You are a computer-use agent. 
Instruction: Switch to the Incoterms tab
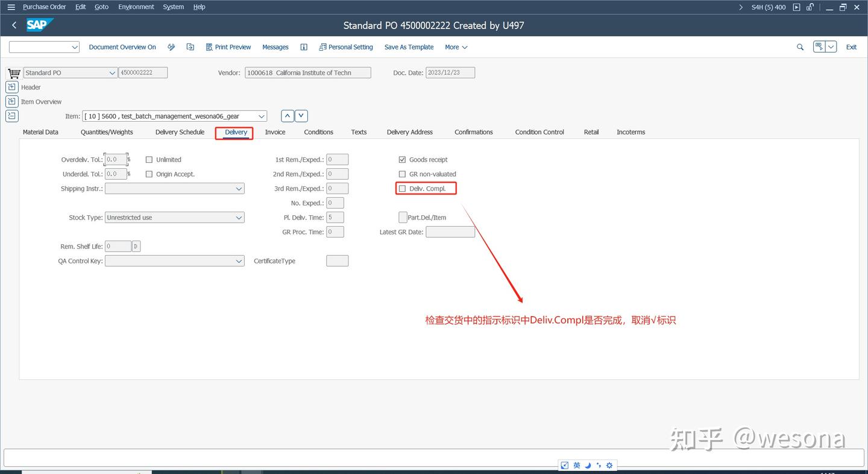pyautogui.click(x=631, y=132)
